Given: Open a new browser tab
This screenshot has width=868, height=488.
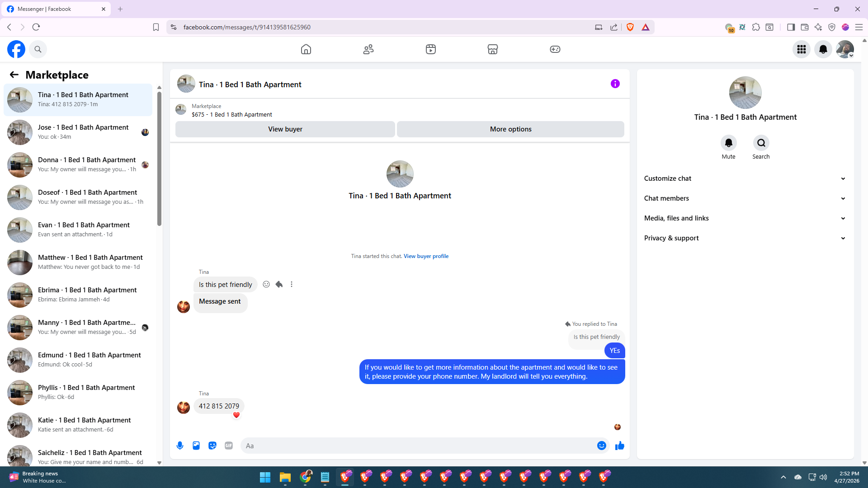Looking at the screenshot, I should [x=120, y=9].
